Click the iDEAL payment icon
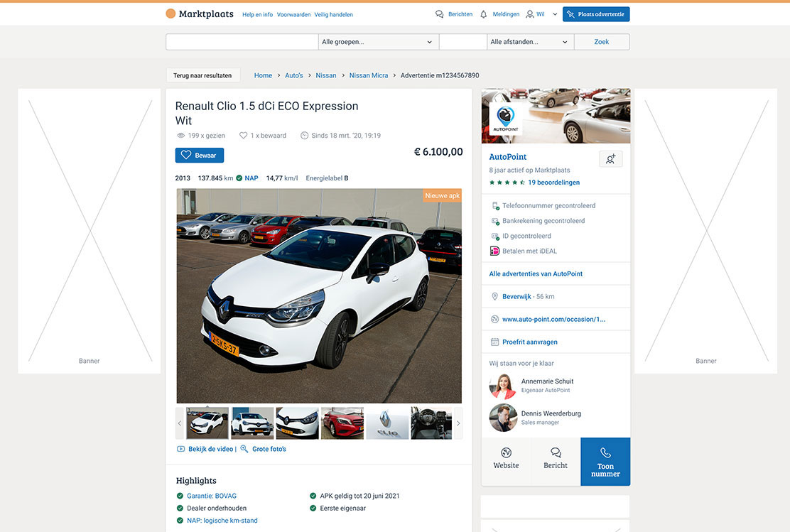The width and height of the screenshot is (790, 532). (494, 251)
